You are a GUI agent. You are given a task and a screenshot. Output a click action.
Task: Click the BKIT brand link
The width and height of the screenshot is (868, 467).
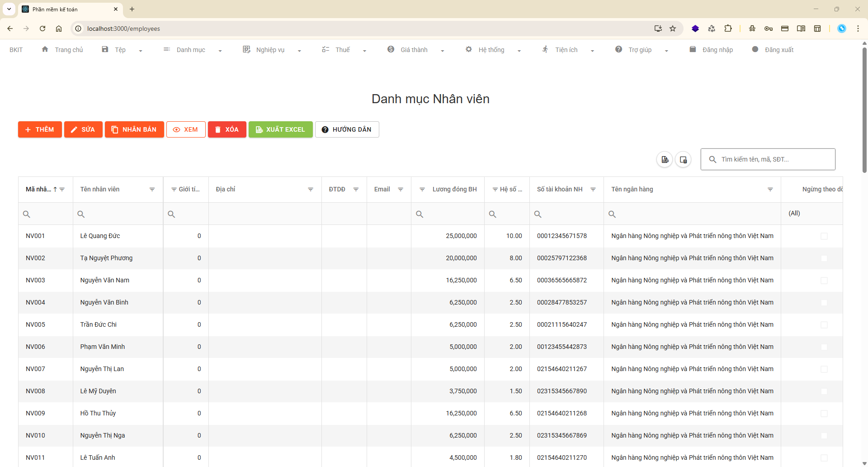16,50
